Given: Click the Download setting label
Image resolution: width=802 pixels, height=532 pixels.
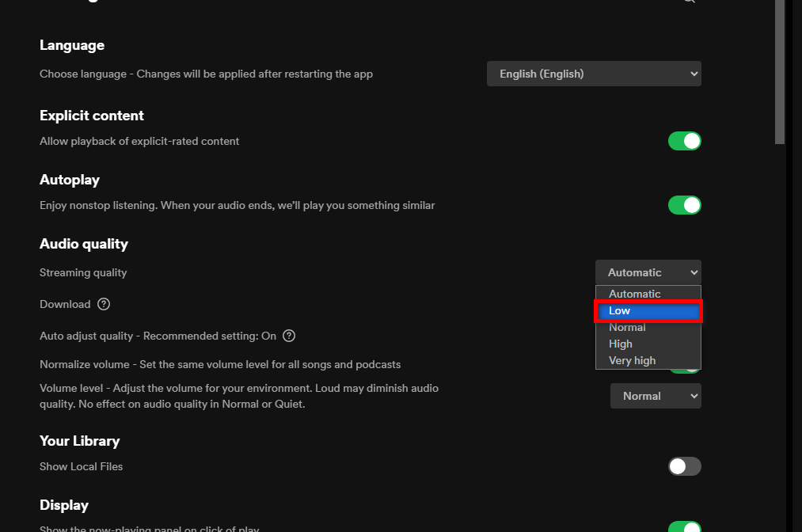Looking at the screenshot, I should click(65, 304).
